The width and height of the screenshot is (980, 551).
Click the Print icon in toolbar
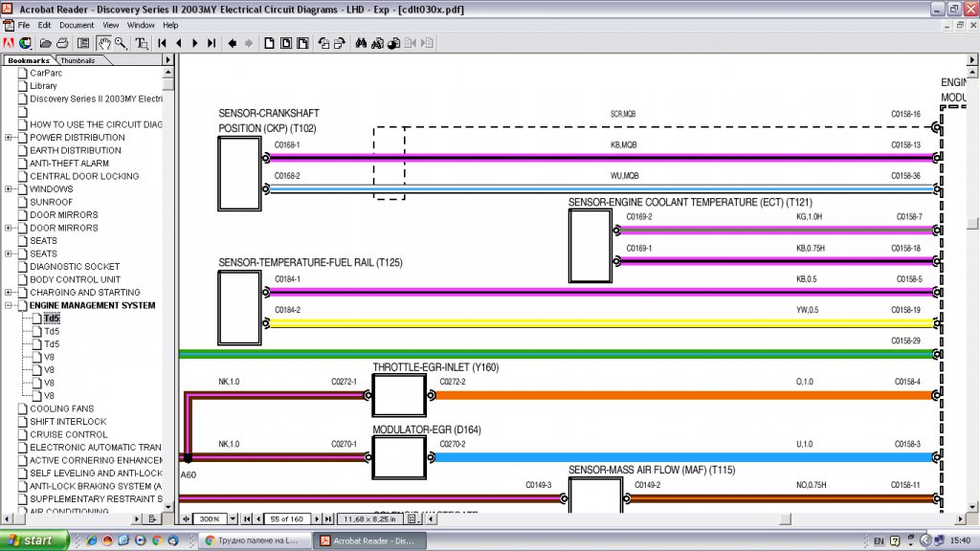62,43
